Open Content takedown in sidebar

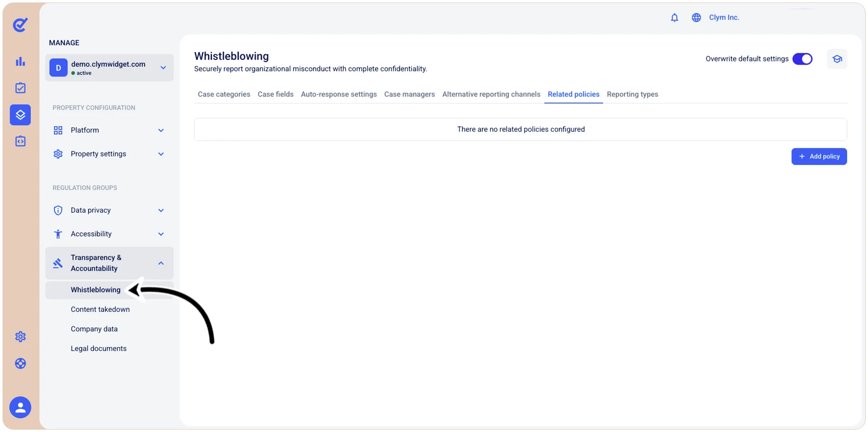(100, 309)
